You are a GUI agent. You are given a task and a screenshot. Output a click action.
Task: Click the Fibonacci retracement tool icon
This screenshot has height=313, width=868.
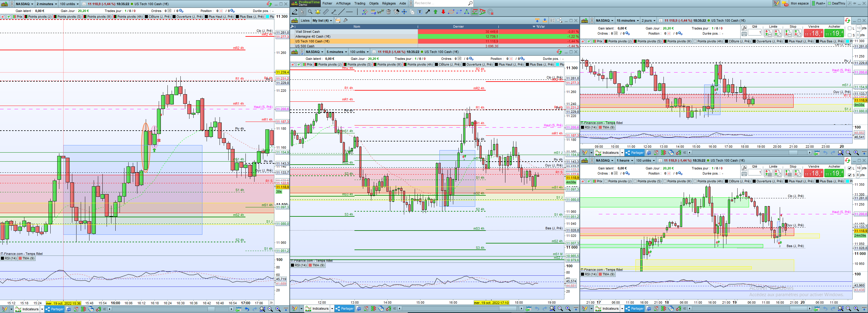click(373, 12)
